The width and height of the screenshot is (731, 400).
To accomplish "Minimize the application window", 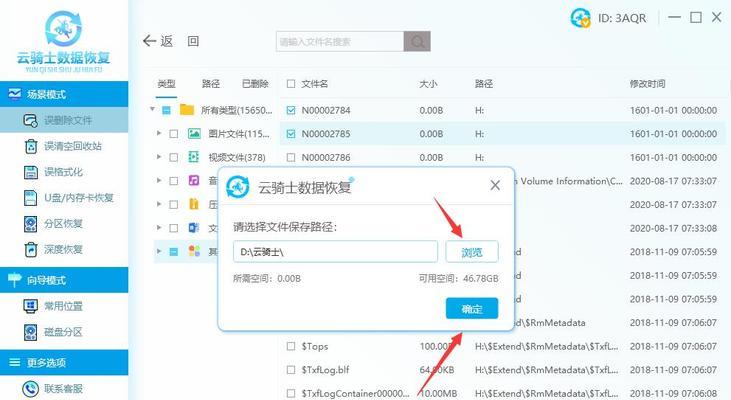I will 674,18.
